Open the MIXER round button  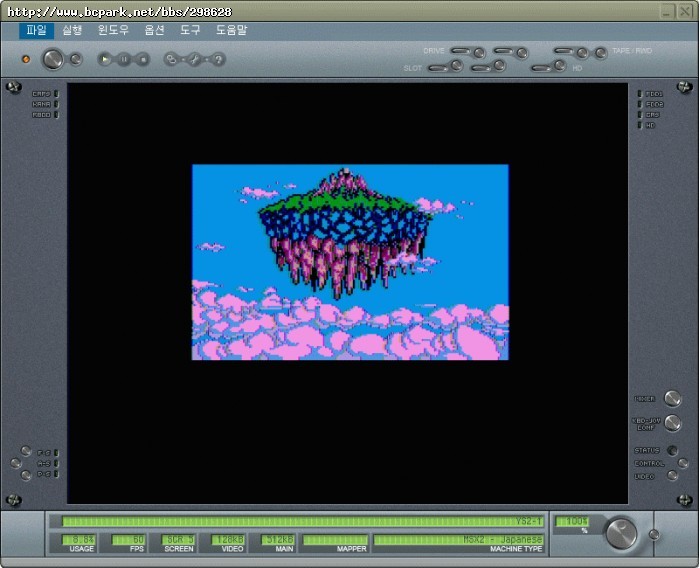[x=672, y=398]
